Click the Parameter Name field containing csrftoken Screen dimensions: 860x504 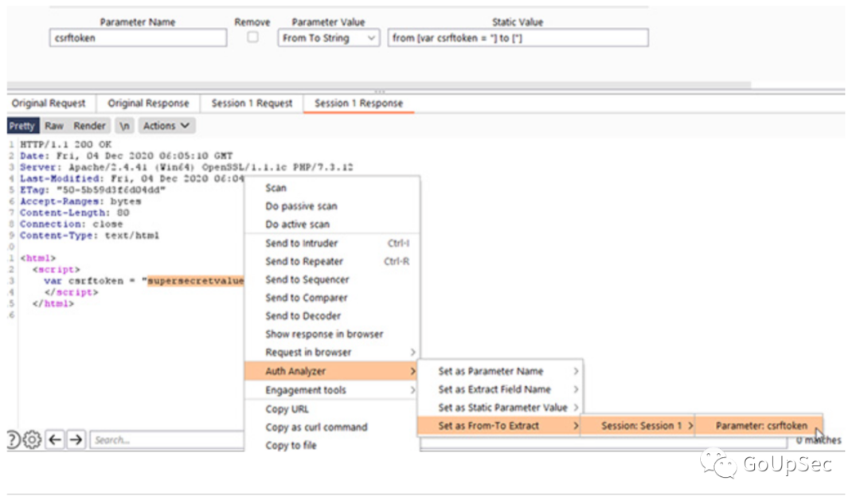[139, 38]
